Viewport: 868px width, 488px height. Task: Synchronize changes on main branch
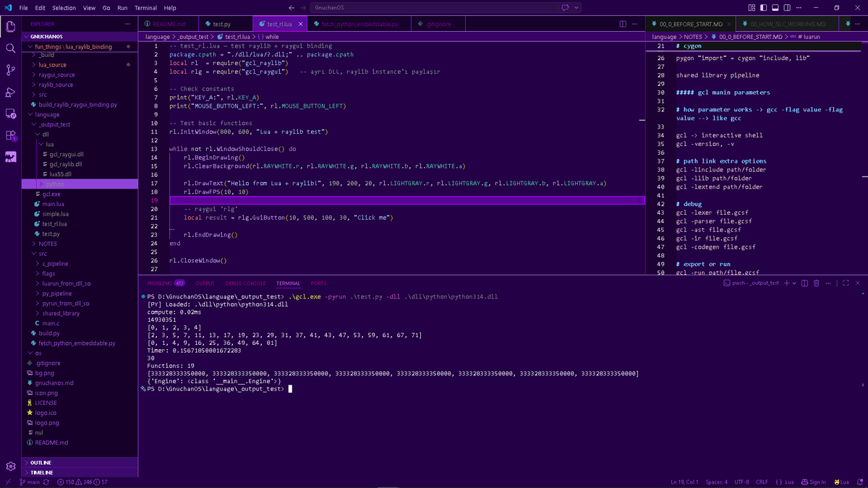[x=46, y=482]
